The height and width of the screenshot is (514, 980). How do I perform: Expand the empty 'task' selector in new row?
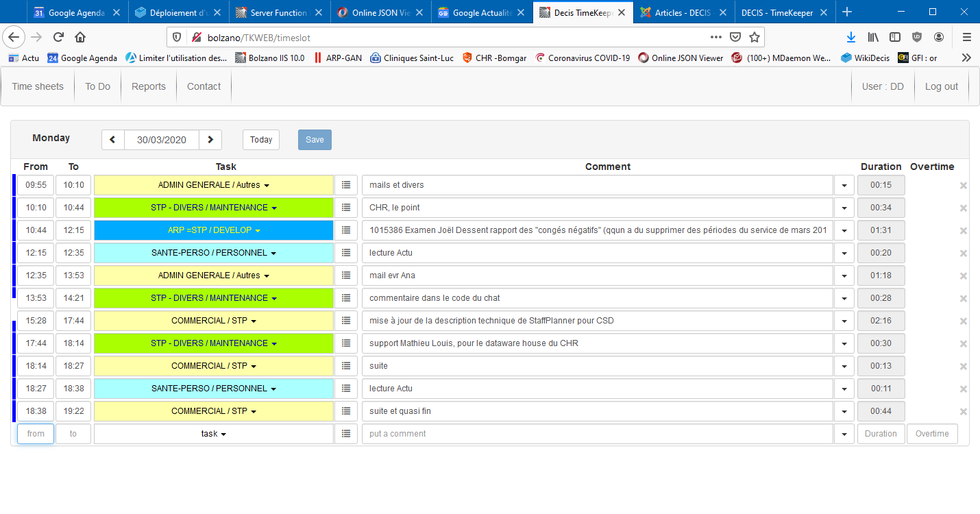214,434
